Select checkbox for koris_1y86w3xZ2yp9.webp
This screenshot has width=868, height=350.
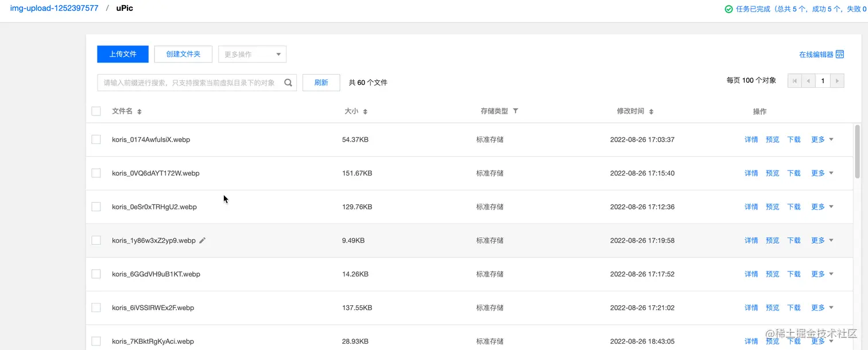[x=96, y=240]
